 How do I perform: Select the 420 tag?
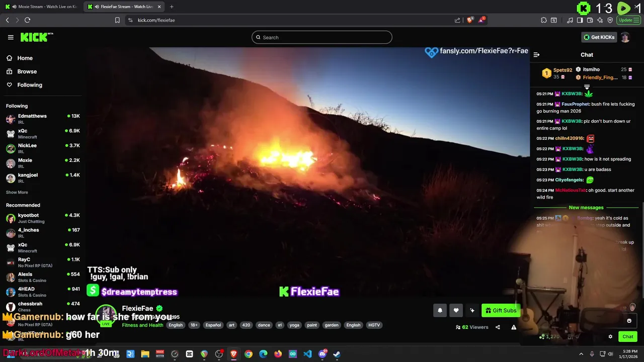pyautogui.click(x=246, y=325)
